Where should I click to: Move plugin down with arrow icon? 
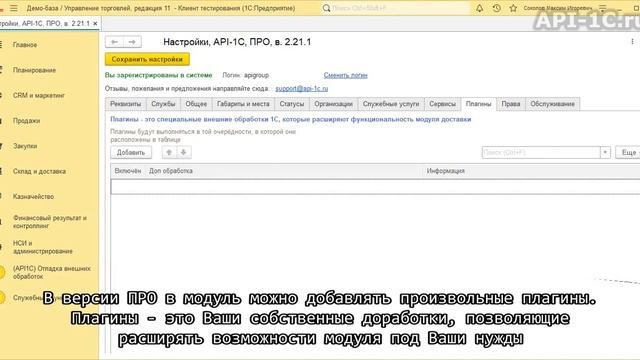point(184,152)
